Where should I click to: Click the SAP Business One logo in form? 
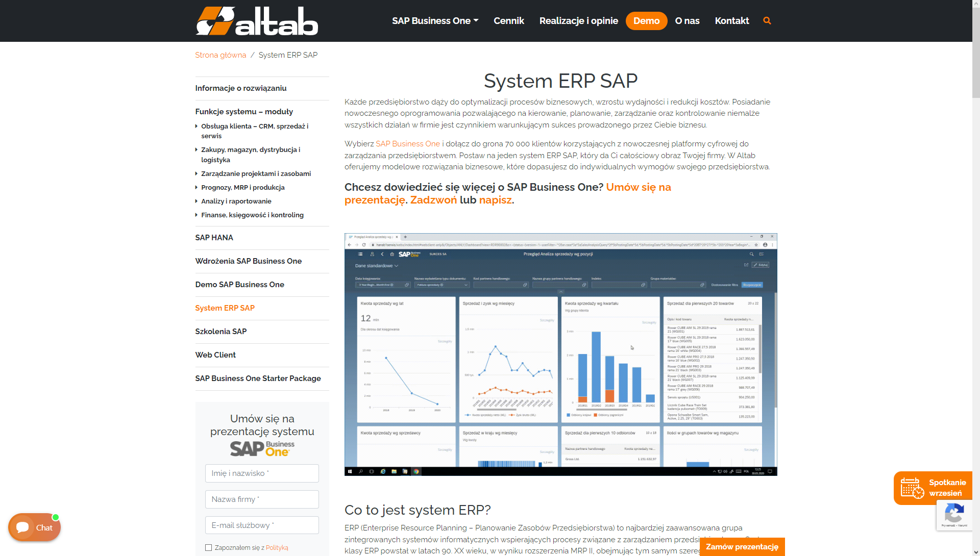tap(261, 447)
